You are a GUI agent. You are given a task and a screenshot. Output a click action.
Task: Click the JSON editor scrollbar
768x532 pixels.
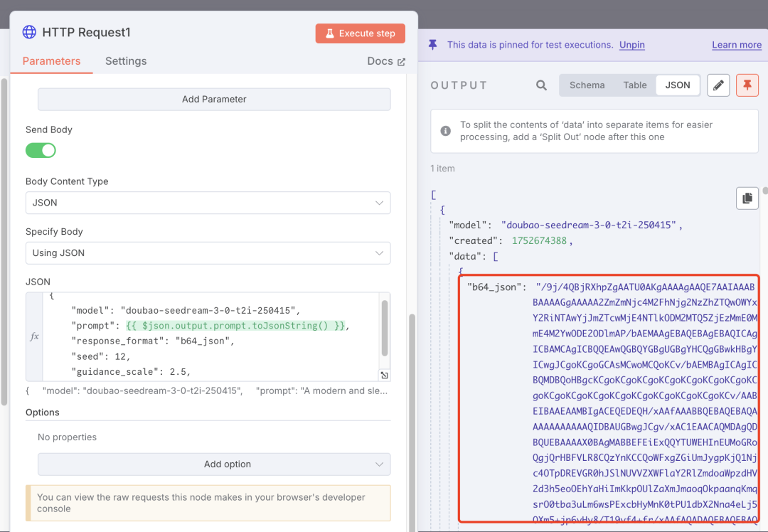pyautogui.click(x=385, y=327)
